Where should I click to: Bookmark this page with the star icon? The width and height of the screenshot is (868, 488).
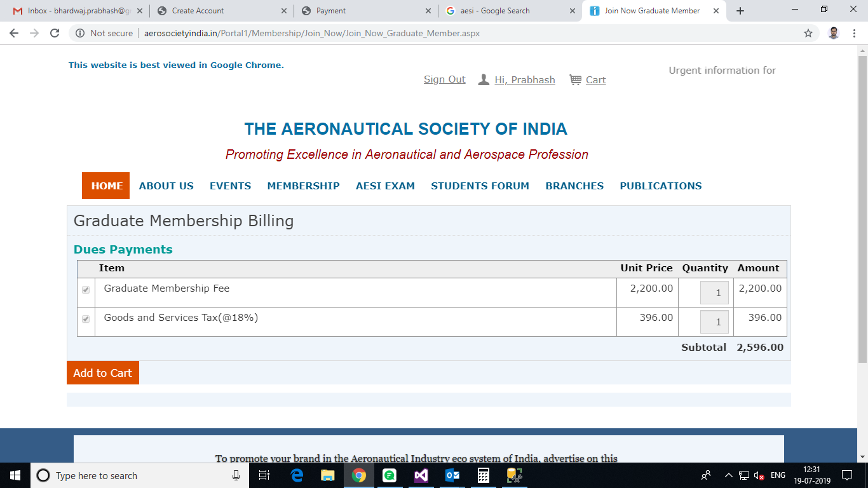(808, 33)
